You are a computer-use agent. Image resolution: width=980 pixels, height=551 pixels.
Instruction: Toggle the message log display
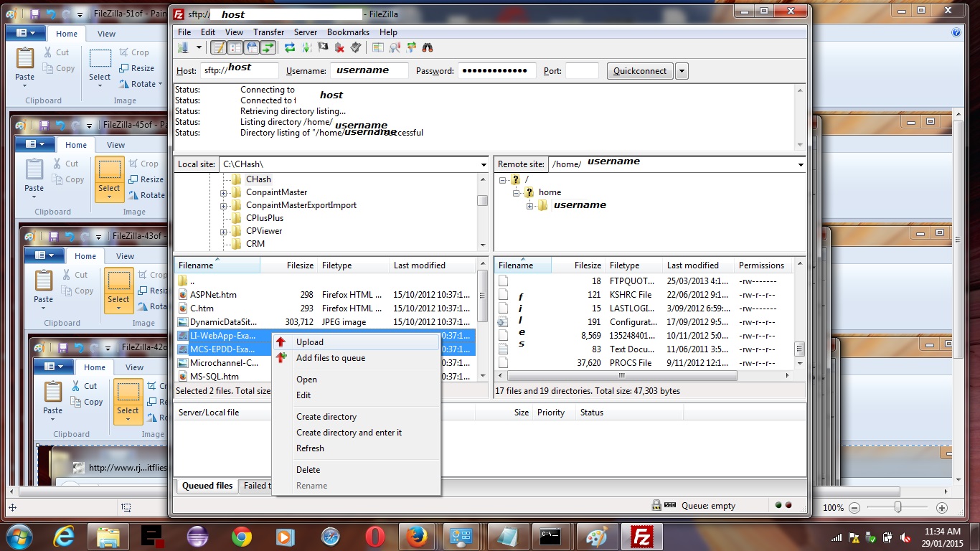[218, 47]
